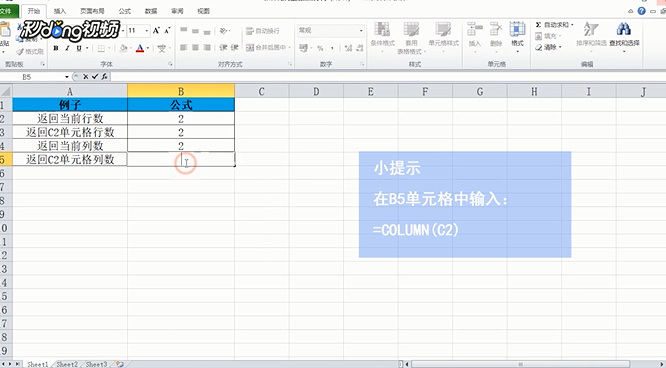666x368 pixels.
Task: Open the underline style dropdown arrow
Action: tap(87, 48)
